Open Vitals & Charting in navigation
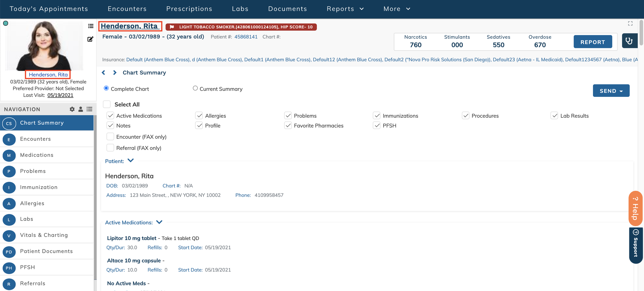644x291 pixels. 44,235
